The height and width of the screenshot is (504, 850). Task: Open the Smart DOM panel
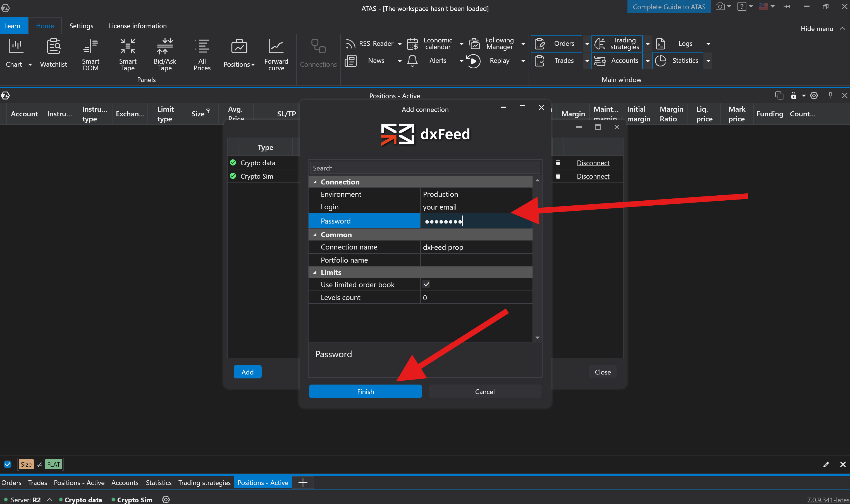pyautogui.click(x=90, y=54)
